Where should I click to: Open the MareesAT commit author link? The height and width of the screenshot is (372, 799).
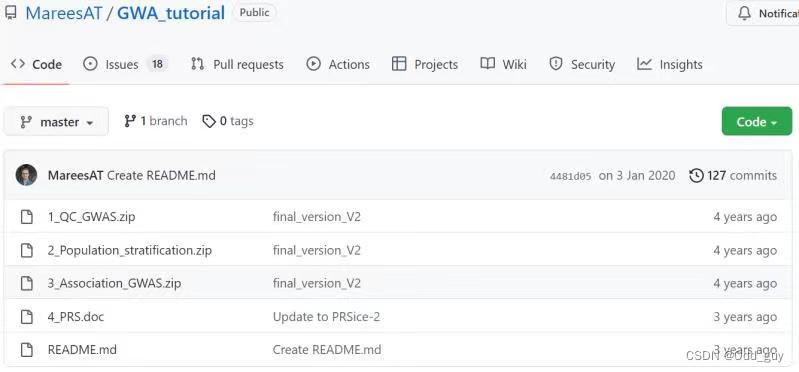tap(76, 176)
